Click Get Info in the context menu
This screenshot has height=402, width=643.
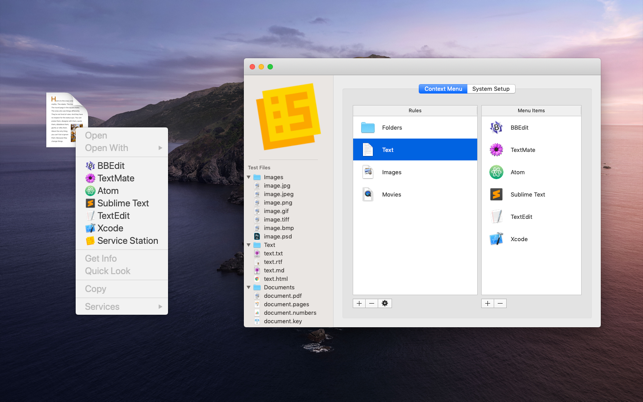(122, 258)
